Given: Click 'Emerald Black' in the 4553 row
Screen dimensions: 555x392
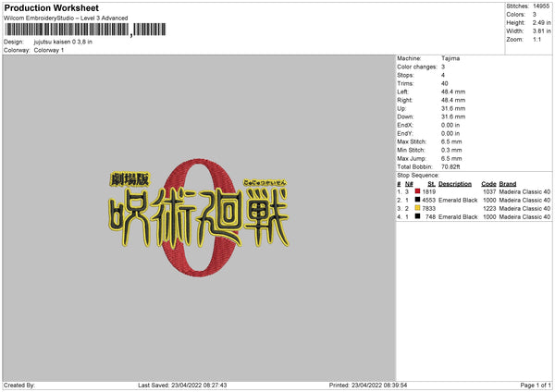Looking at the screenshot, I should point(458,201).
